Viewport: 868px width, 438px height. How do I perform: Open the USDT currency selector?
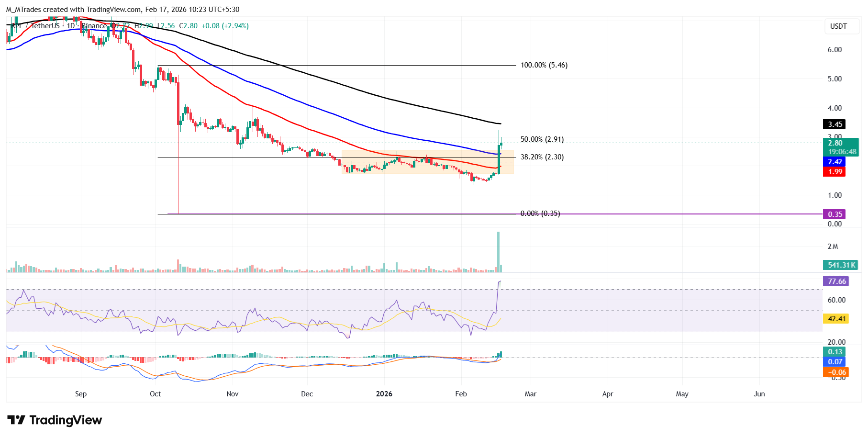[x=838, y=26]
